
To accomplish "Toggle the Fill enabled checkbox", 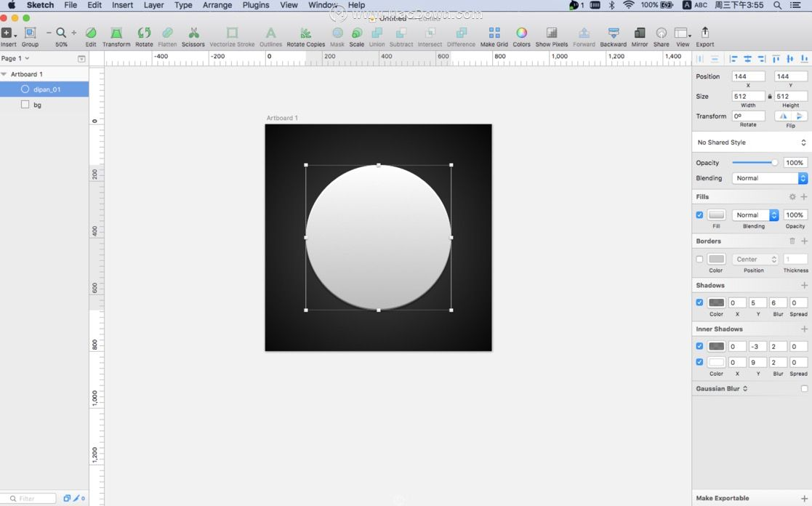I will point(699,214).
